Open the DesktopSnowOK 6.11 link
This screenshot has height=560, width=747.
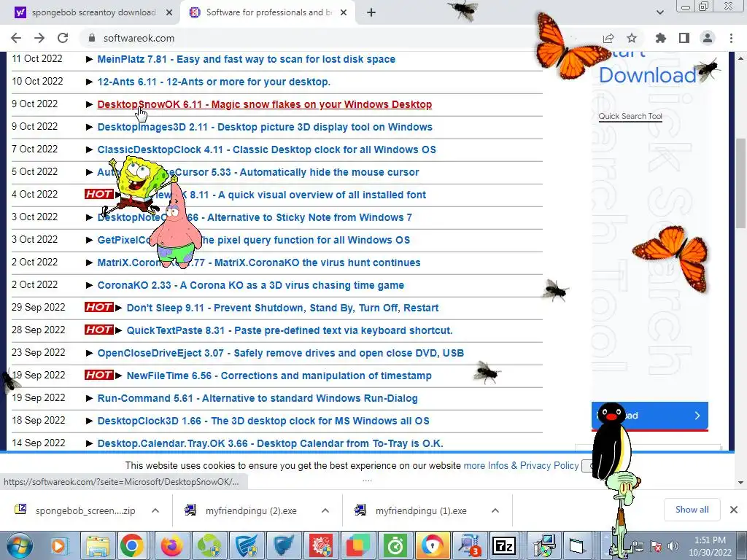[x=264, y=105]
